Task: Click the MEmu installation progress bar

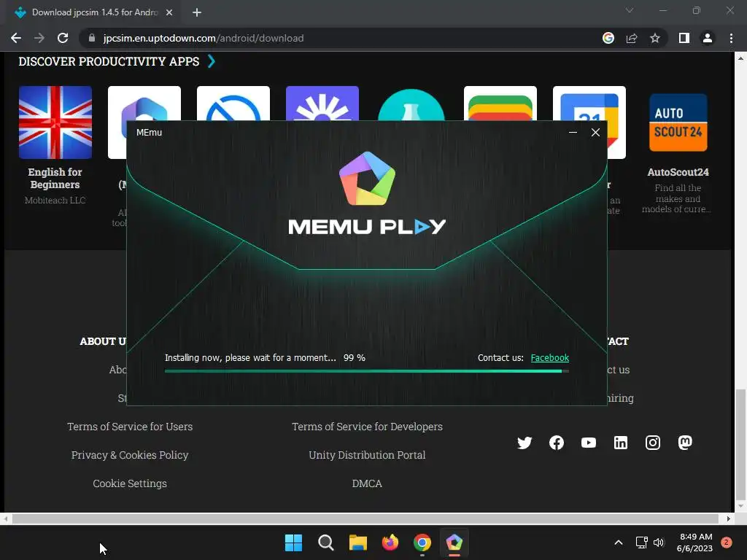Action: pos(366,371)
